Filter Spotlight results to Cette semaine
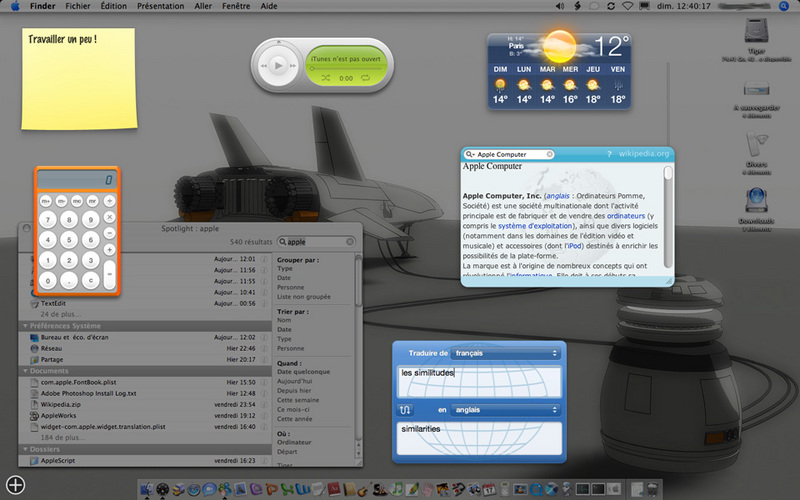The image size is (800, 500). click(x=298, y=400)
